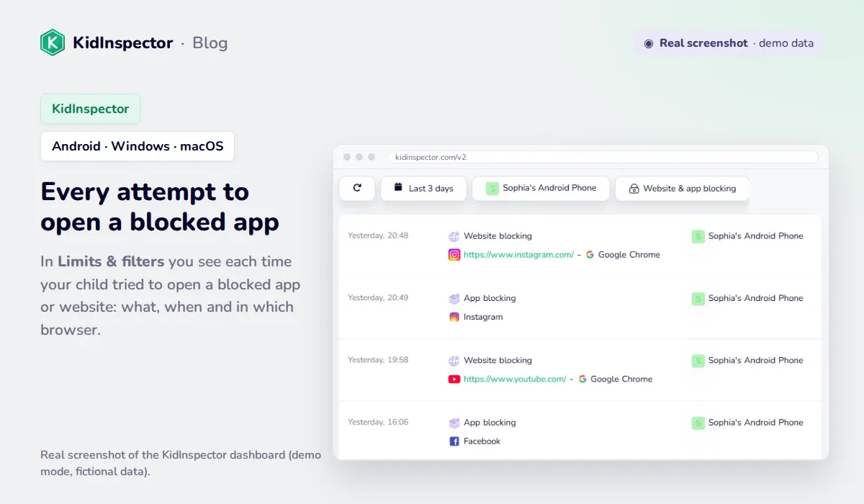
Task: Click Sophia's Android Phone in 19:58 row
Action: 755,360
